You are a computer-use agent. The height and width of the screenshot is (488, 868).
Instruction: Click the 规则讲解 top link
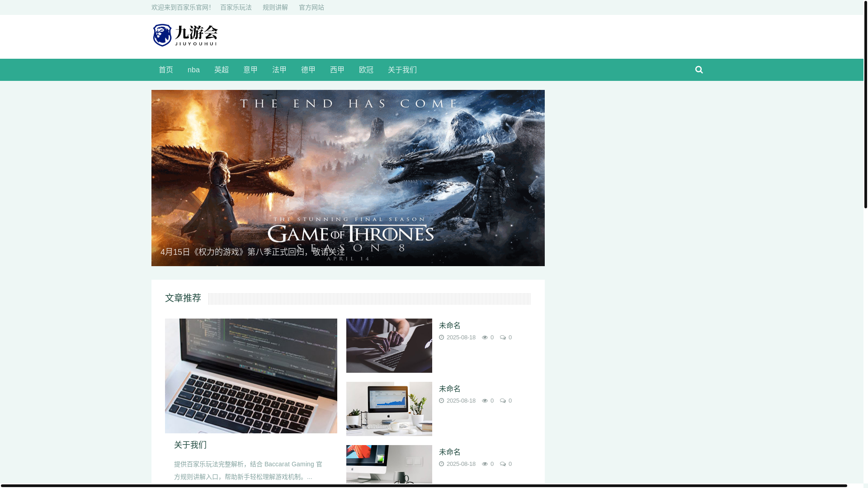point(275,8)
